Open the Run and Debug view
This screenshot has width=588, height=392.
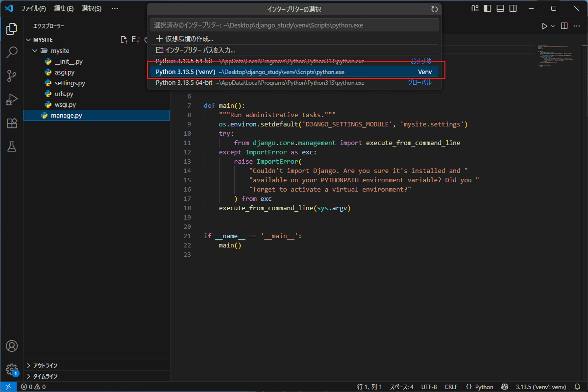click(x=12, y=99)
